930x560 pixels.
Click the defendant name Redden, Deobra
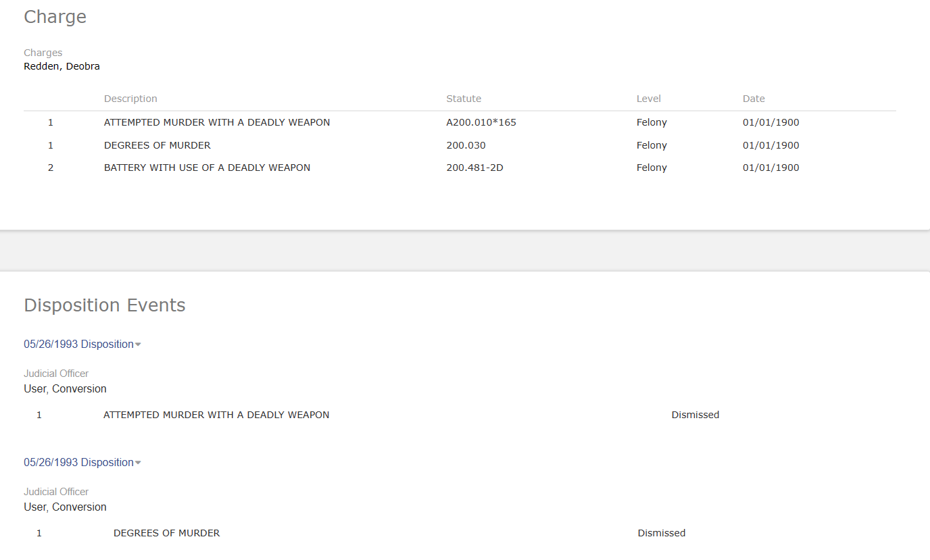click(x=62, y=66)
